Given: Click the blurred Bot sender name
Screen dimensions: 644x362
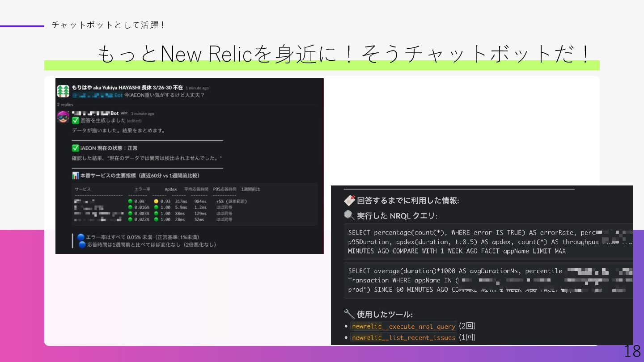Looking at the screenshot, I should click(95, 114).
